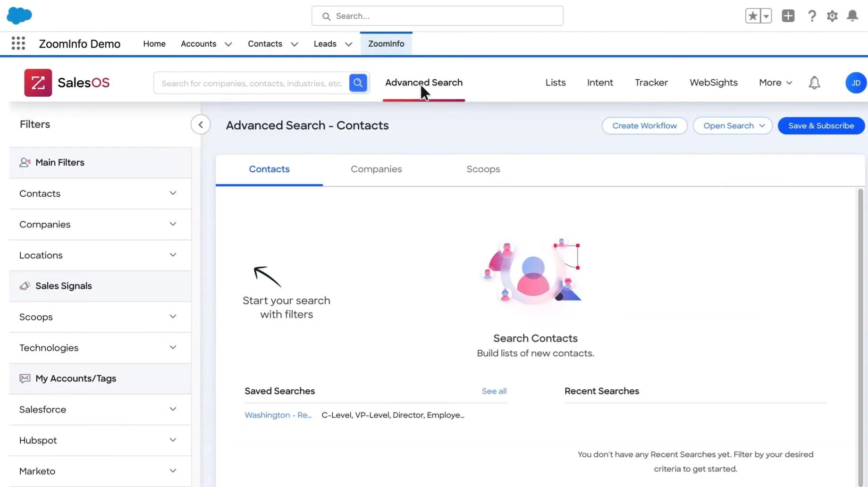The height and width of the screenshot is (487, 868).
Task: Click the Main Filters people icon
Action: [x=25, y=162]
